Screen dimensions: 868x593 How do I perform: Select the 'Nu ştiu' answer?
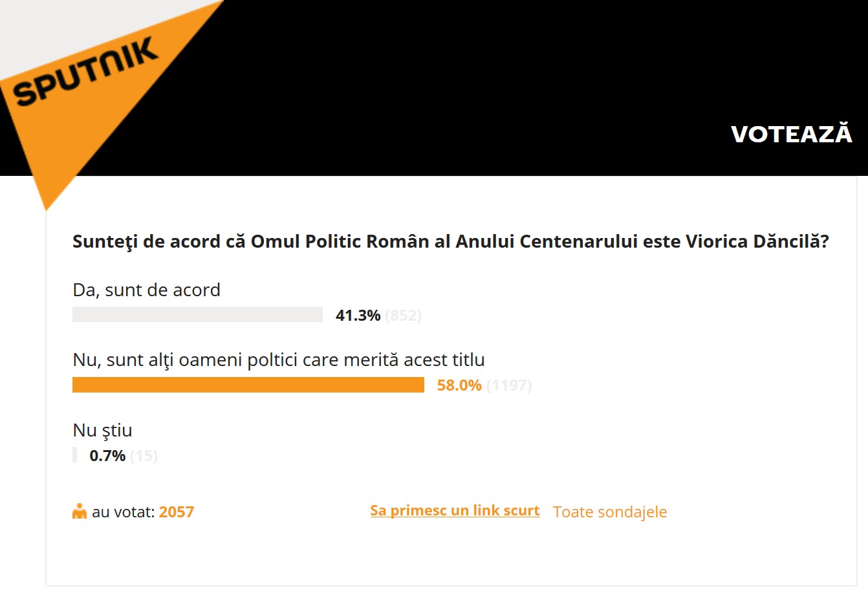pyautogui.click(x=102, y=430)
